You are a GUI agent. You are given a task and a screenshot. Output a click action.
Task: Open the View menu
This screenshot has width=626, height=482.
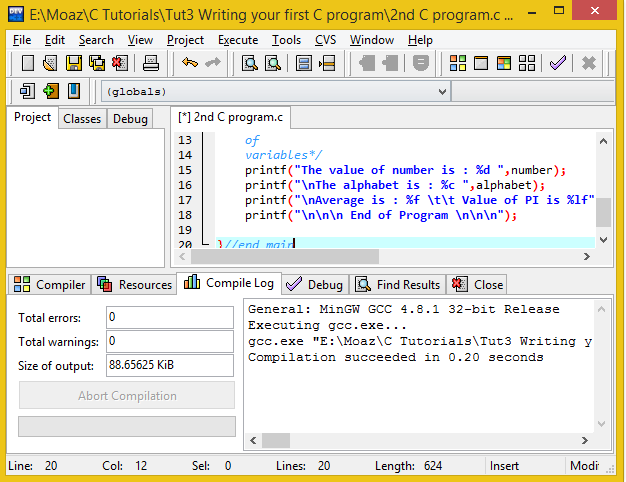(140, 40)
